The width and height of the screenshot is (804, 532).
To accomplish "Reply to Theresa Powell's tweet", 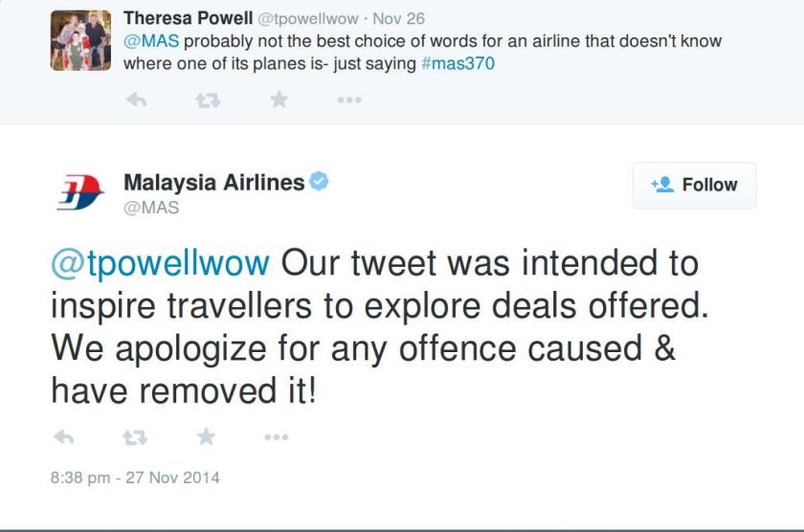I will [x=137, y=100].
